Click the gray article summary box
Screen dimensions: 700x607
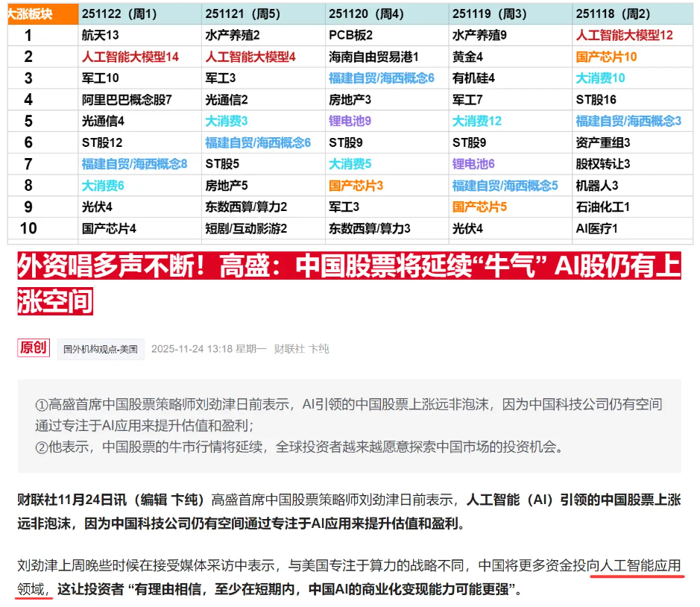coord(349,425)
